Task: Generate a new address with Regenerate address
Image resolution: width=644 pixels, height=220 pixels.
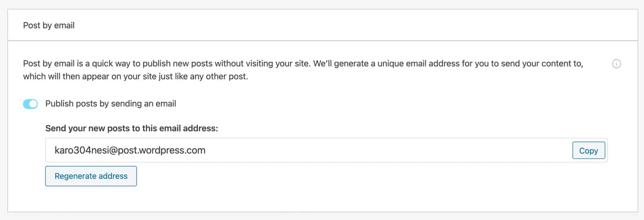Action: [x=91, y=176]
